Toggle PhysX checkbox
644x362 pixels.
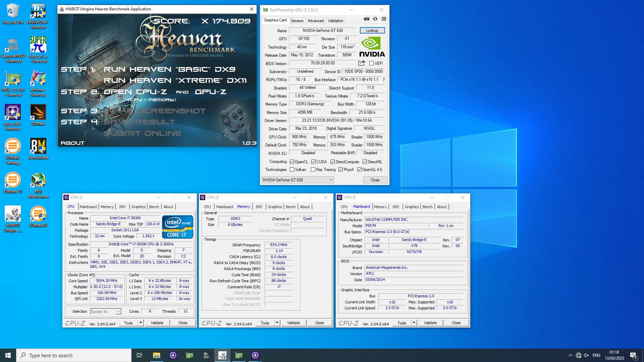340,170
